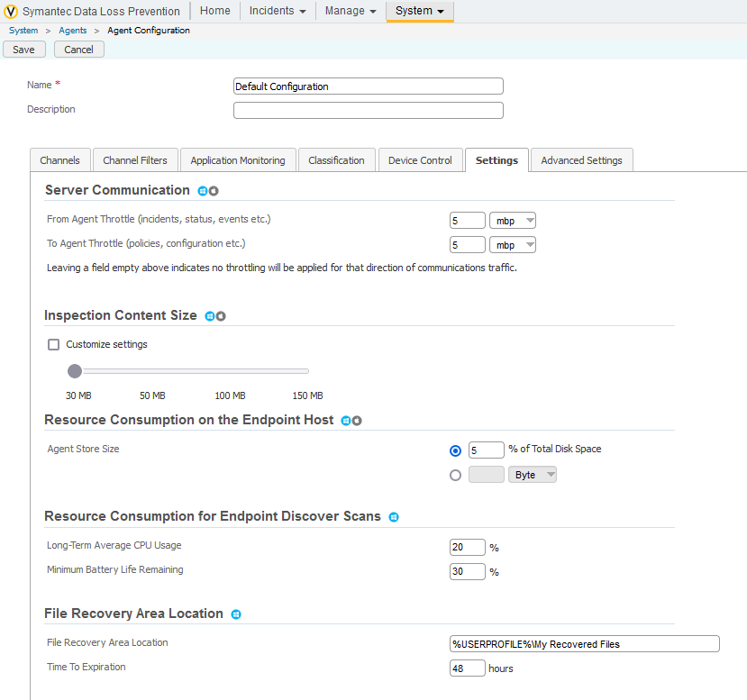Open To Agent Throttle unit dropdown

click(513, 244)
